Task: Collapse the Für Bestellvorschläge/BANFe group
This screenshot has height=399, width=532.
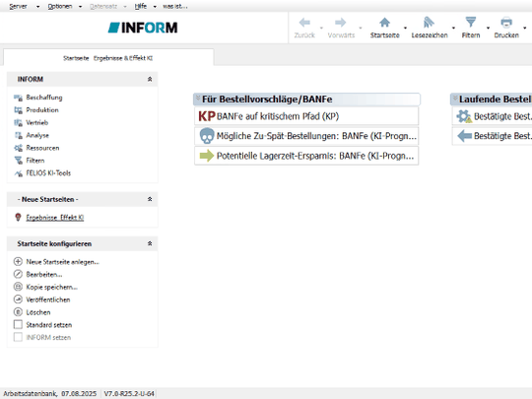Action: [198, 98]
